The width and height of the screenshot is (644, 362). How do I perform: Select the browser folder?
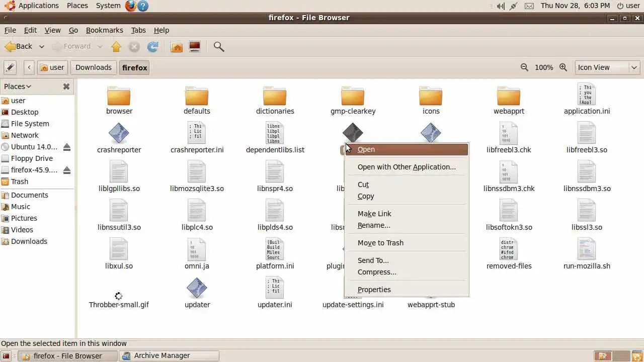tap(119, 100)
